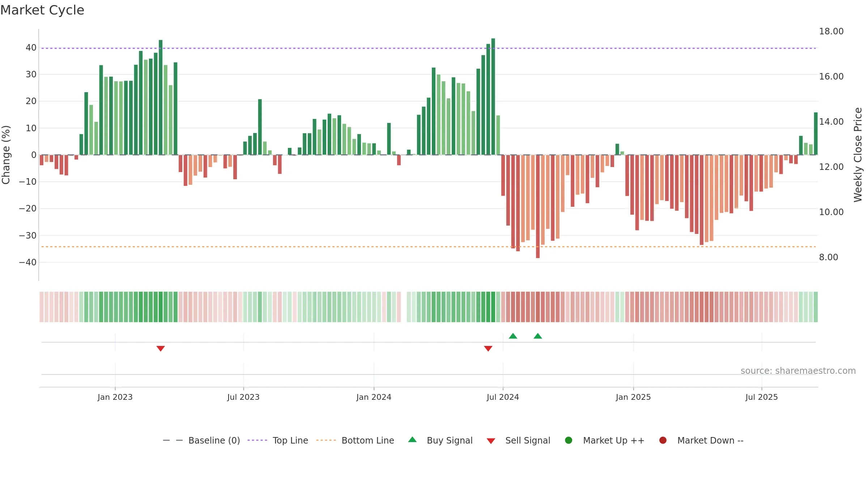Click the source: sharemaestro.com text
Image resolution: width=868 pixels, height=488 pixels.
798,371
